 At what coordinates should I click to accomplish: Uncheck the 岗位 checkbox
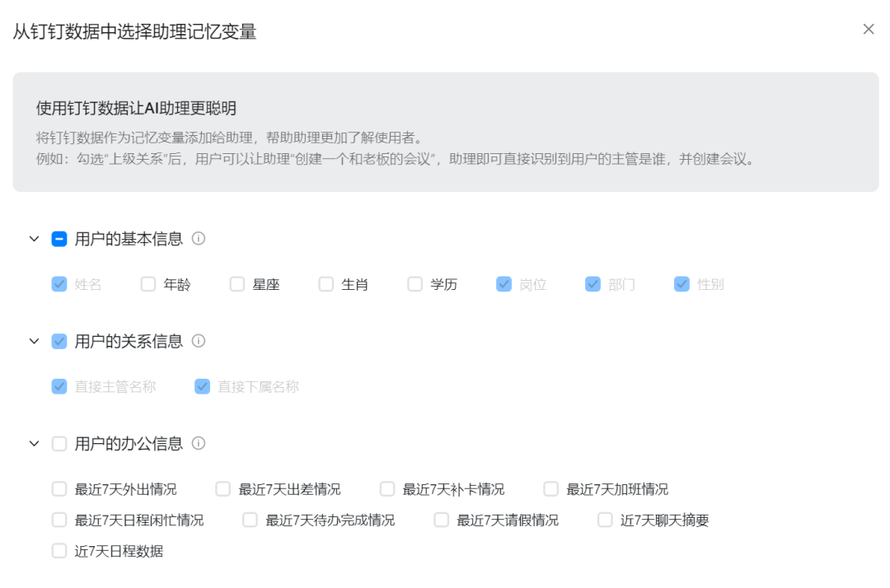pyautogui.click(x=504, y=284)
